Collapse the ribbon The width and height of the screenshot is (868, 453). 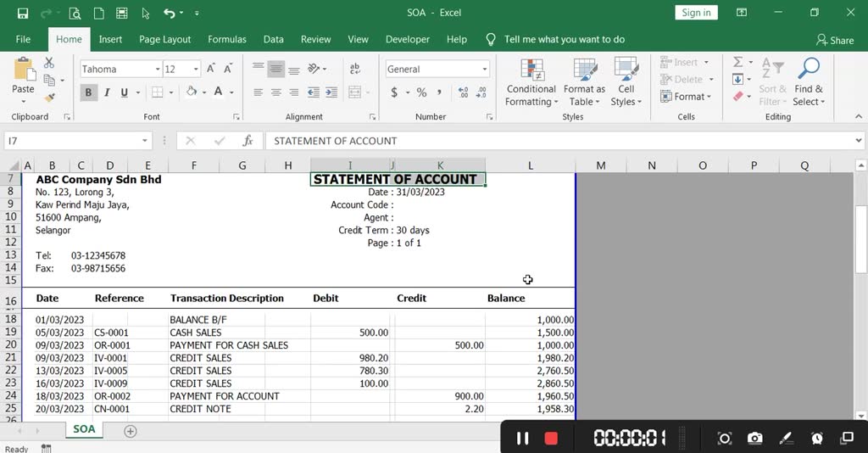859,116
